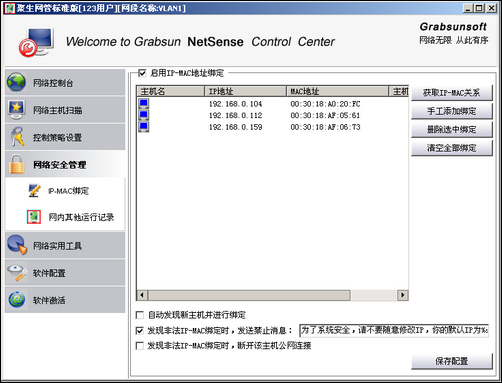Sort by the IP地址 column header
The image size is (502, 383).
[x=246, y=91]
